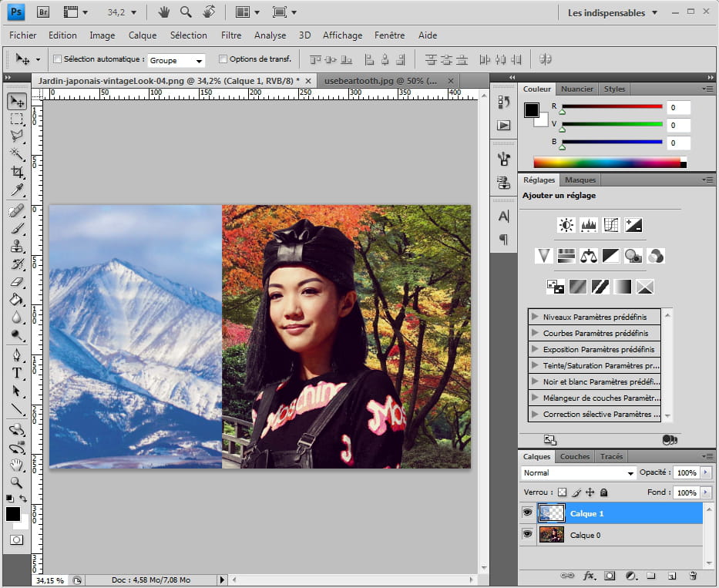The image size is (719, 588).
Task: Delete layer with the trash icon
Action: 693,576
